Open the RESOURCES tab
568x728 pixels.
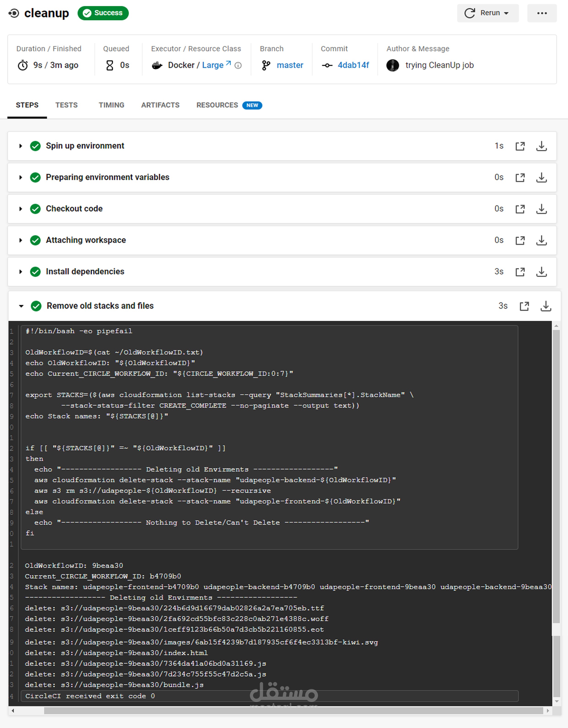click(x=217, y=105)
